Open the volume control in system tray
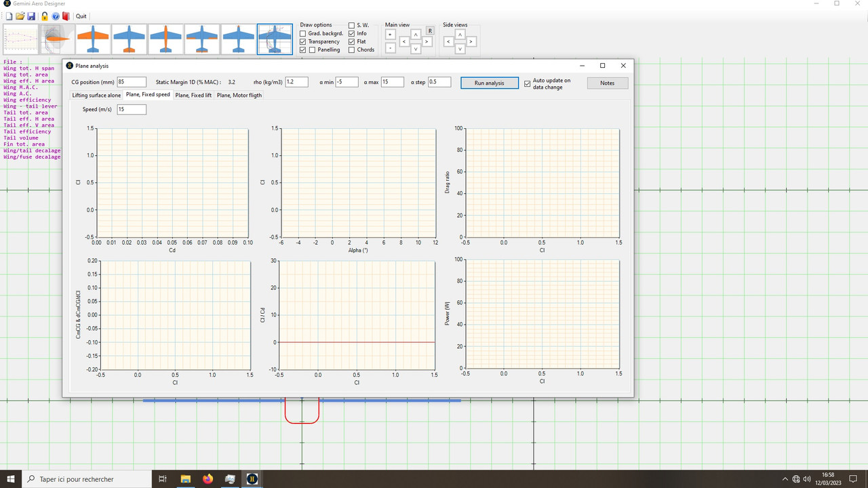Image resolution: width=868 pixels, height=488 pixels. pyautogui.click(x=807, y=479)
